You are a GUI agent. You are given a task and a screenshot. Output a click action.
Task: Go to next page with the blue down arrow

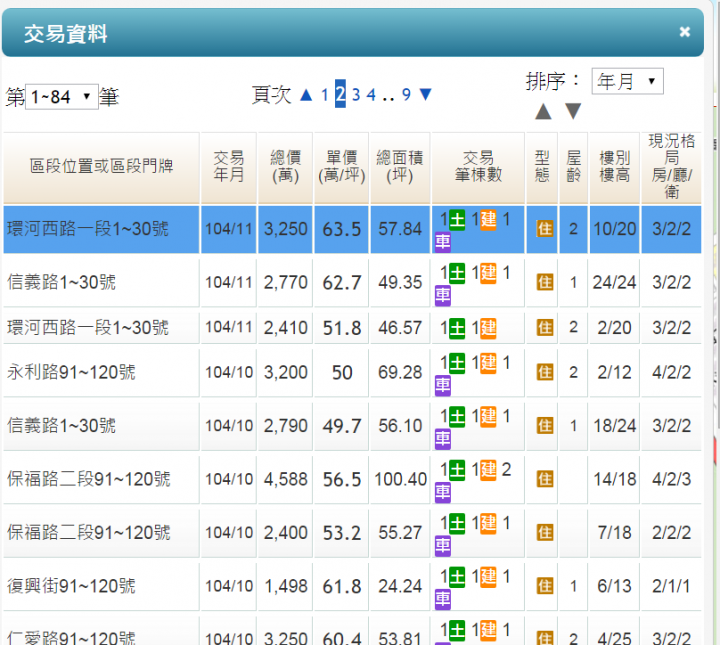coord(426,95)
